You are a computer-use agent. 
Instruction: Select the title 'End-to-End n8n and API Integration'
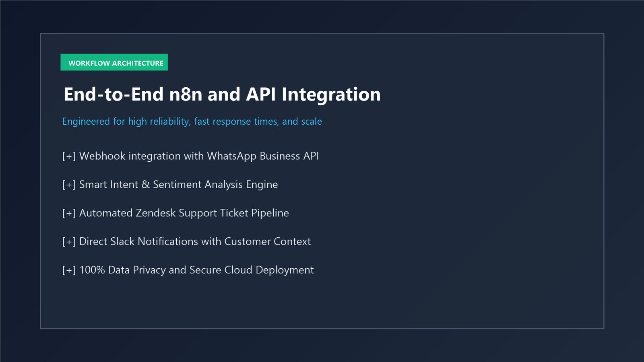222,95
